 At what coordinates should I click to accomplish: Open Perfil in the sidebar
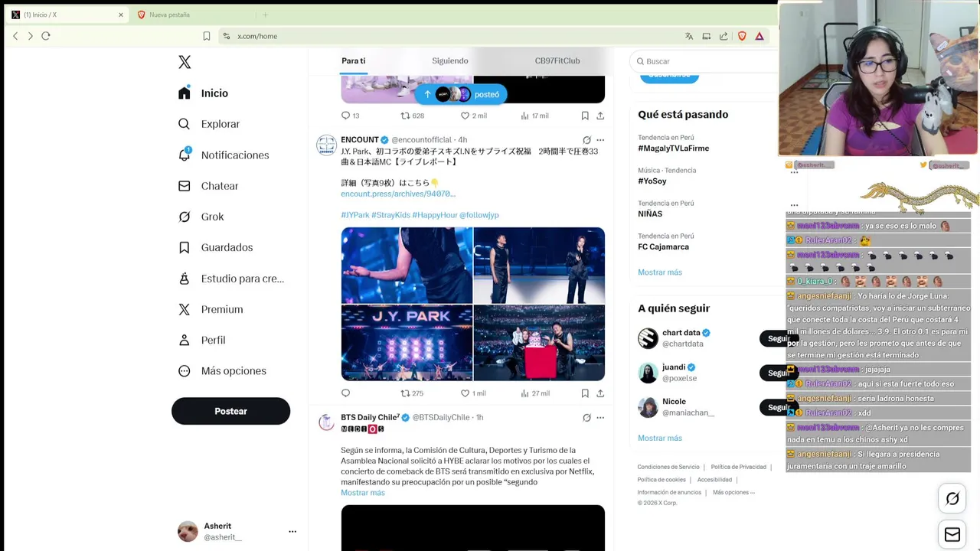(201, 340)
